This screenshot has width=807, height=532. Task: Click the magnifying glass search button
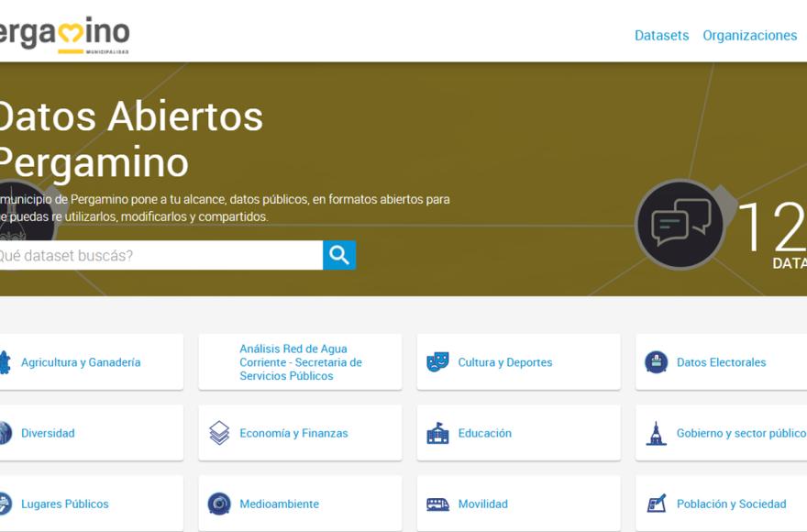point(339,255)
